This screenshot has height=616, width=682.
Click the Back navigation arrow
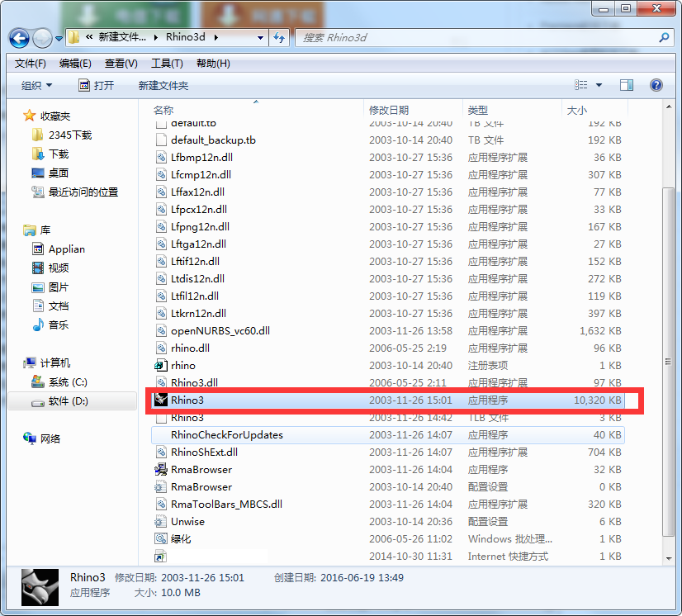tap(19, 38)
